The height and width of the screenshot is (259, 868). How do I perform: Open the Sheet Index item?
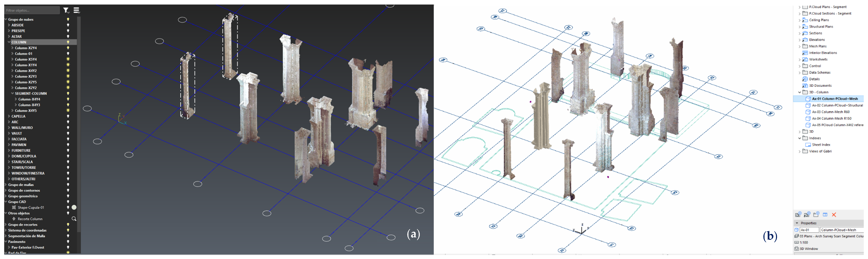(821, 145)
